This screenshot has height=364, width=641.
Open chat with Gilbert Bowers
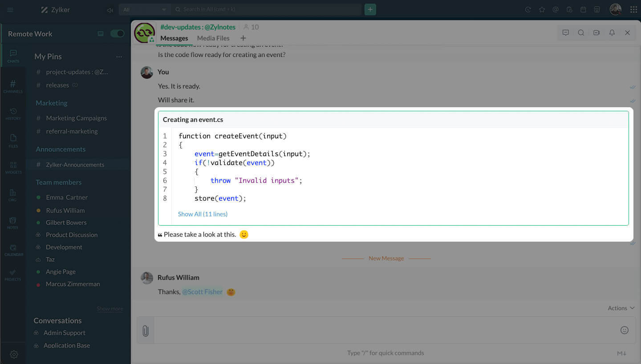coord(66,222)
